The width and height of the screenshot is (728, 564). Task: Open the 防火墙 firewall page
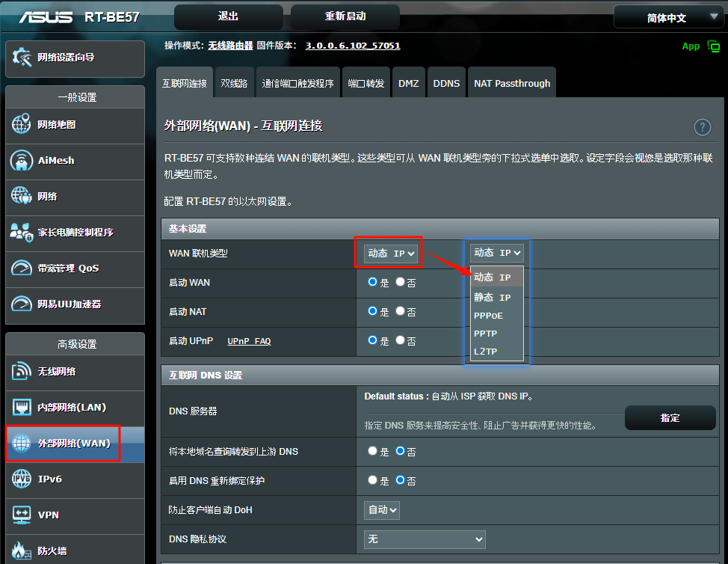coord(75,551)
